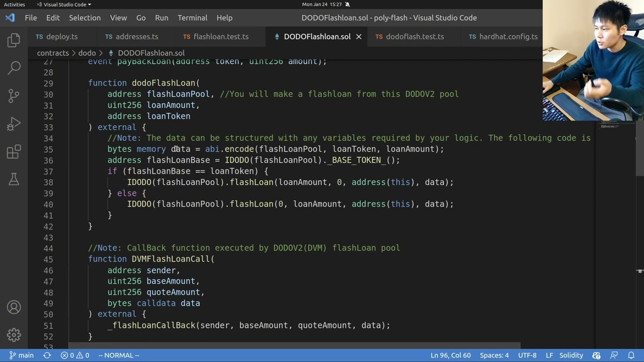Open the Go menu
This screenshot has height=362, width=644.
(141, 18)
